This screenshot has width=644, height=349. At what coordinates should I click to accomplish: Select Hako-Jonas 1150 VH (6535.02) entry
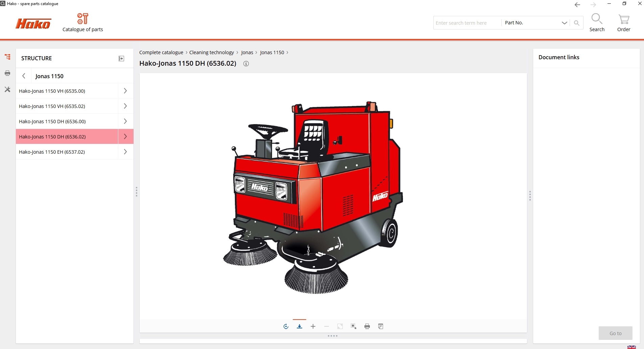(67, 106)
